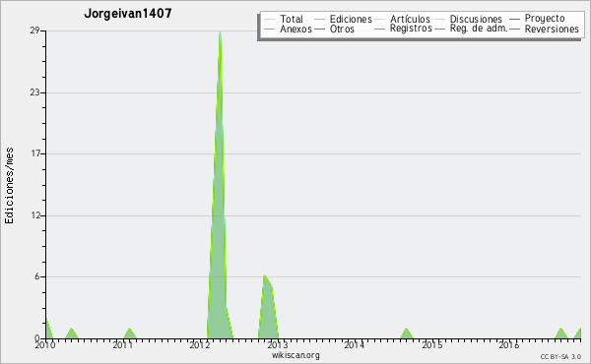The height and width of the screenshot is (364, 591).
Task: Click x-axis year 2015
Action: [432, 344]
